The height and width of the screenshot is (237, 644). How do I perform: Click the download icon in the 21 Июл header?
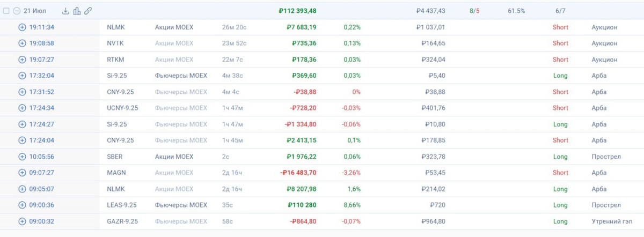coord(66,11)
